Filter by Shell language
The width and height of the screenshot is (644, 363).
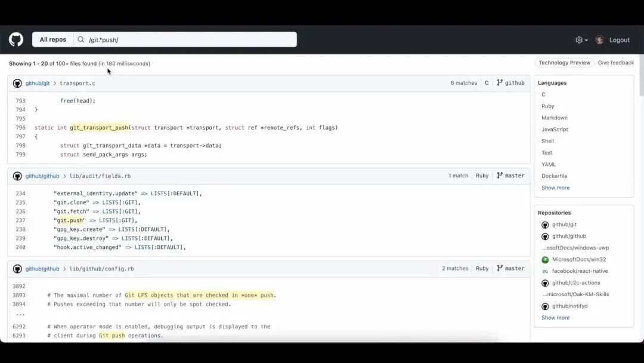[x=547, y=141]
